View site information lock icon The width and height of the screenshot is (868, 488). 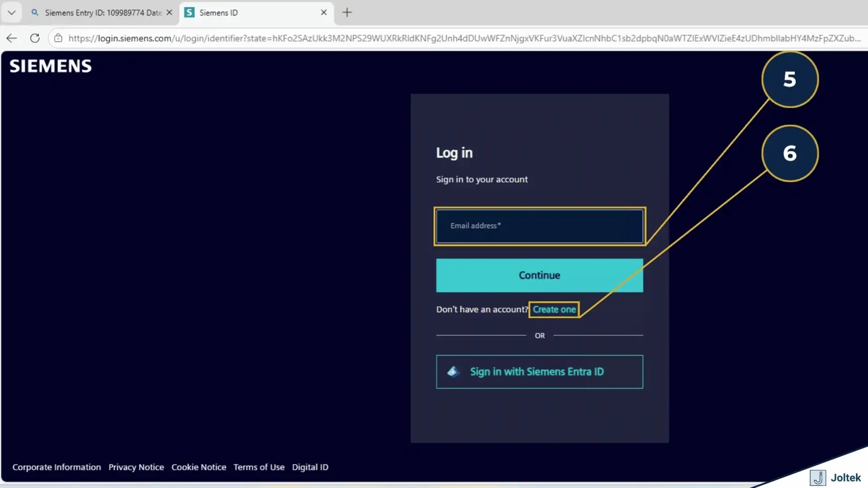[58, 38]
